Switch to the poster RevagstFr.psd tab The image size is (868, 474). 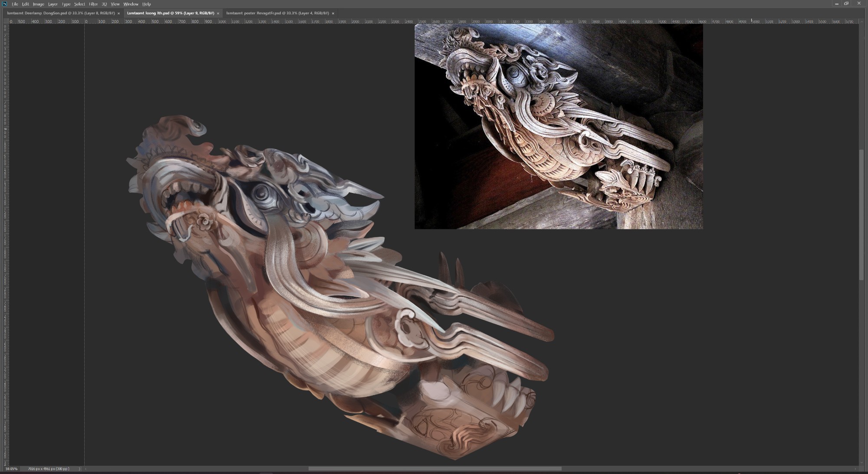277,13
